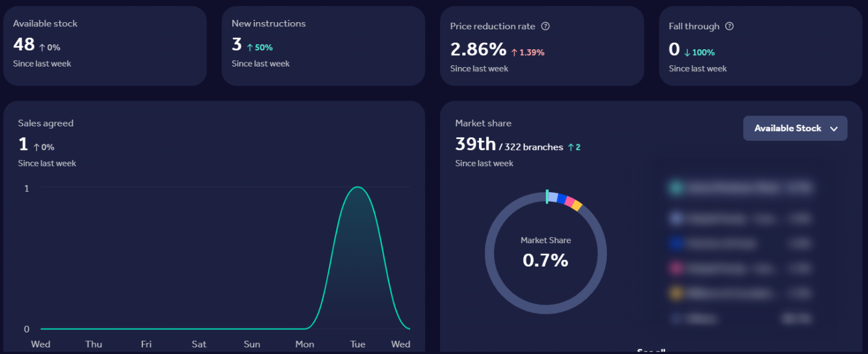Screen dimensions: 868x354
Task: Click the help icon beside Price reduction rate
Action: (x=545, y=26)
